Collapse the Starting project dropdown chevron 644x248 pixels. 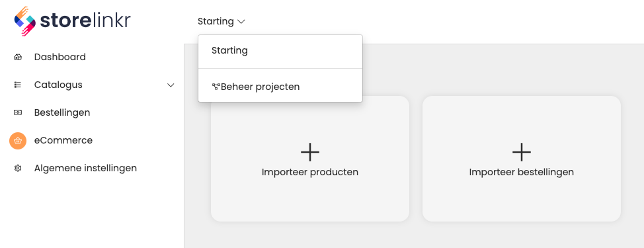tap(241, 21)
